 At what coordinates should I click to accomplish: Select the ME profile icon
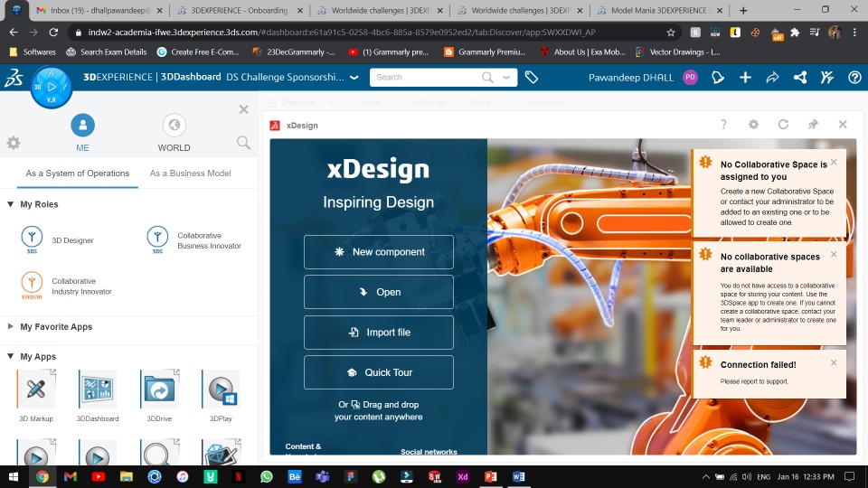coord(82,125)
